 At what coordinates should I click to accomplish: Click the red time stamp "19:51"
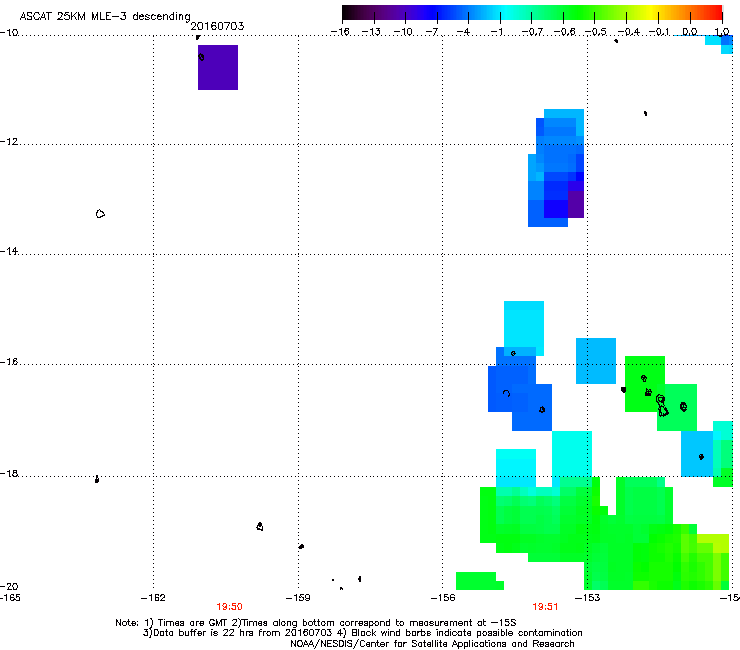click(x=545, y=607)
